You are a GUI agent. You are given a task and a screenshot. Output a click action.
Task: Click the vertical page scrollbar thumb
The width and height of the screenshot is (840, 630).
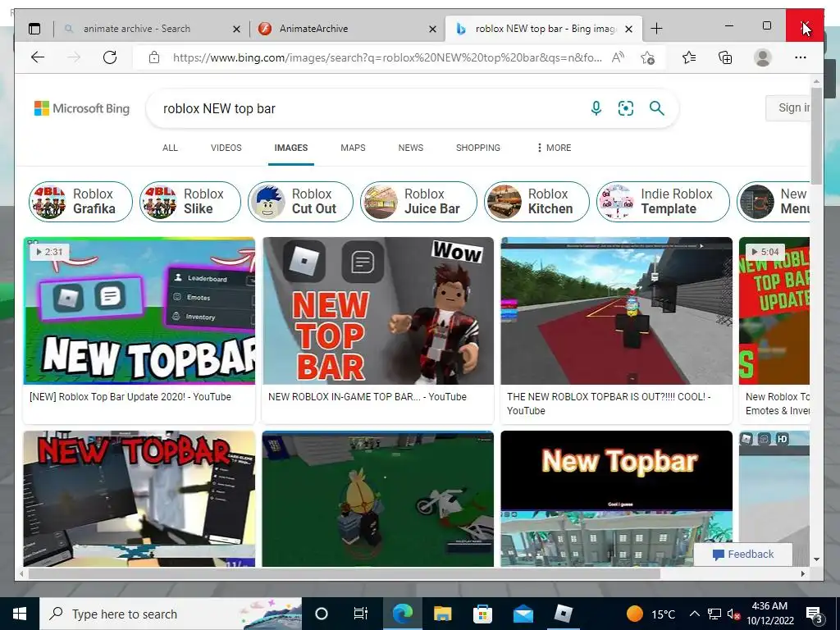pyautogui.click(x=816, y=135)
